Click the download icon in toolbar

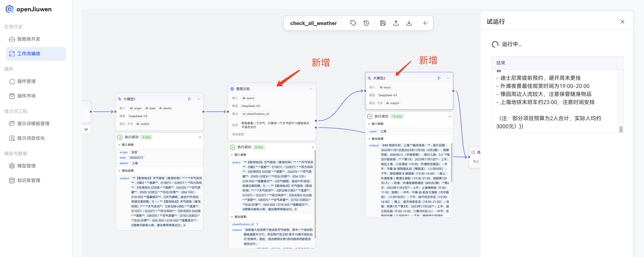409,23
